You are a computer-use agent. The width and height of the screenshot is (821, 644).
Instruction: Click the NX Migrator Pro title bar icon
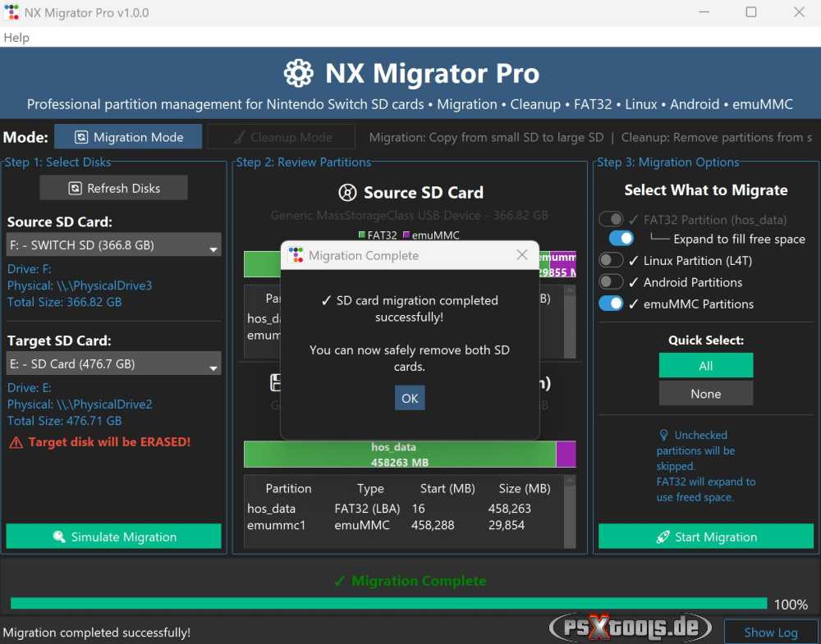click(11, 12)
